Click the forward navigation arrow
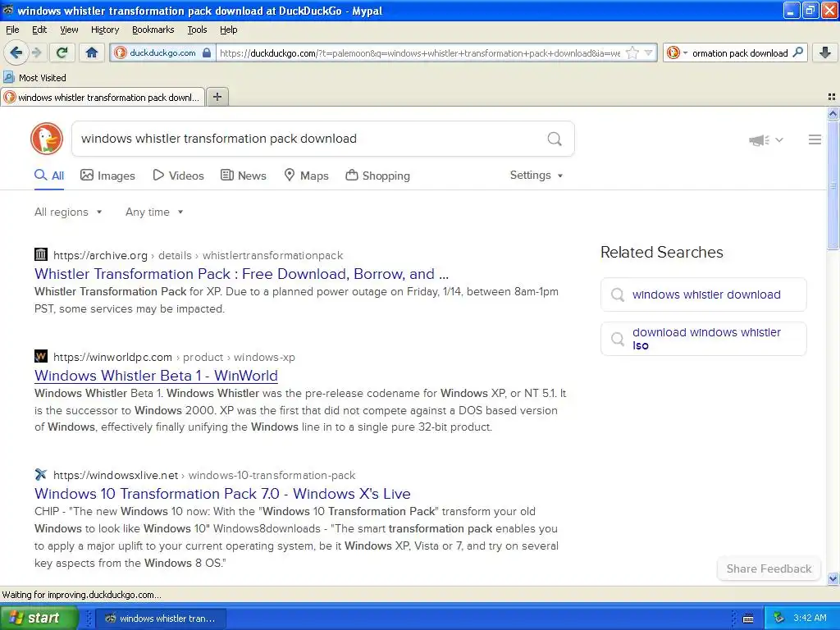The image size is (840, 630). (36, 52)
